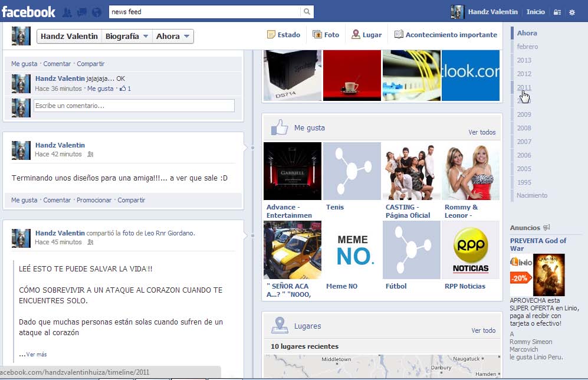Open the RPP Noticias page thumbnail

(x=471, y=250)
